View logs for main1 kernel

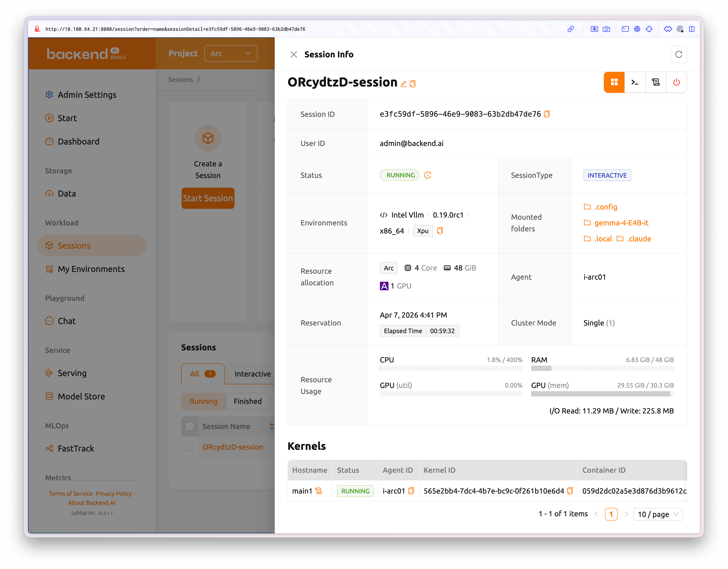pyautogui.click(x=319, y=491)
